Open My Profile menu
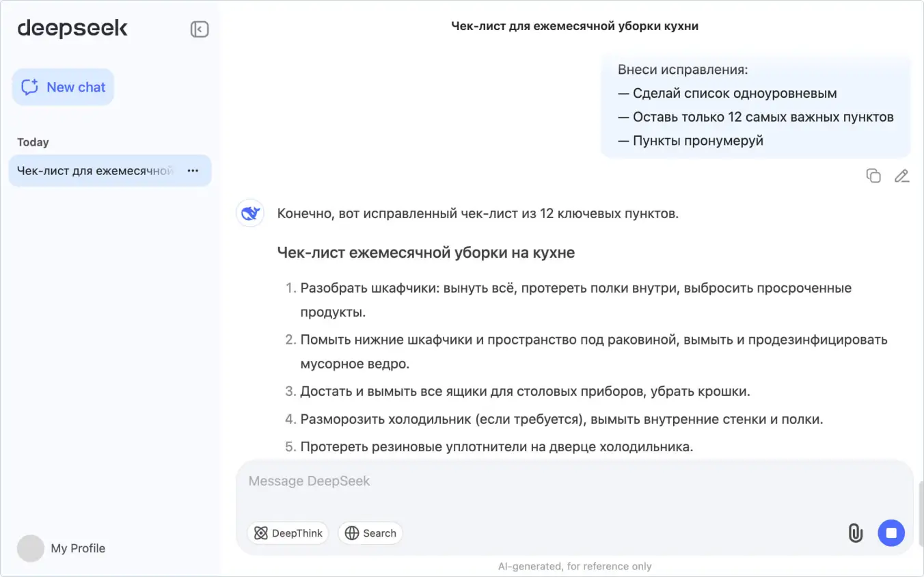The image size is (924, 577). pos(62,548)
